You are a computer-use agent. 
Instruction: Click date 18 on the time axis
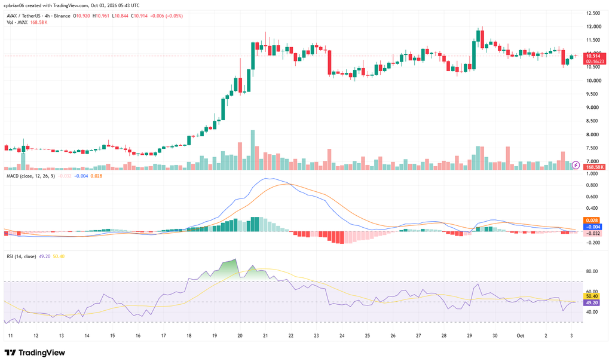[189, 336]
